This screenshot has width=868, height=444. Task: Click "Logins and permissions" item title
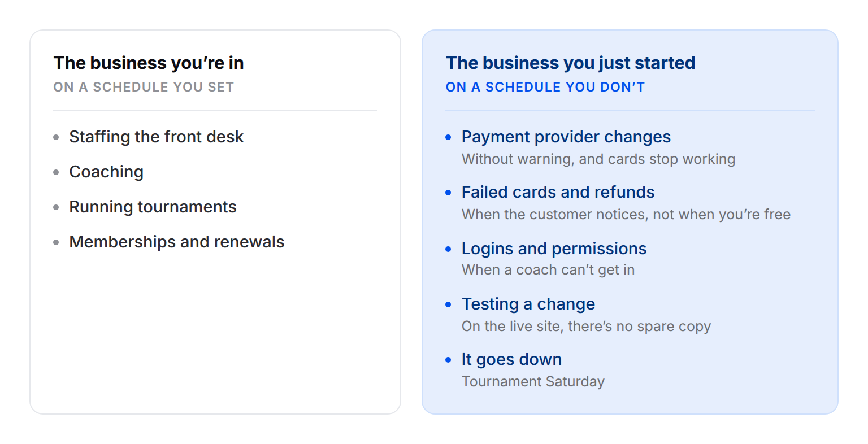(554, 249)
